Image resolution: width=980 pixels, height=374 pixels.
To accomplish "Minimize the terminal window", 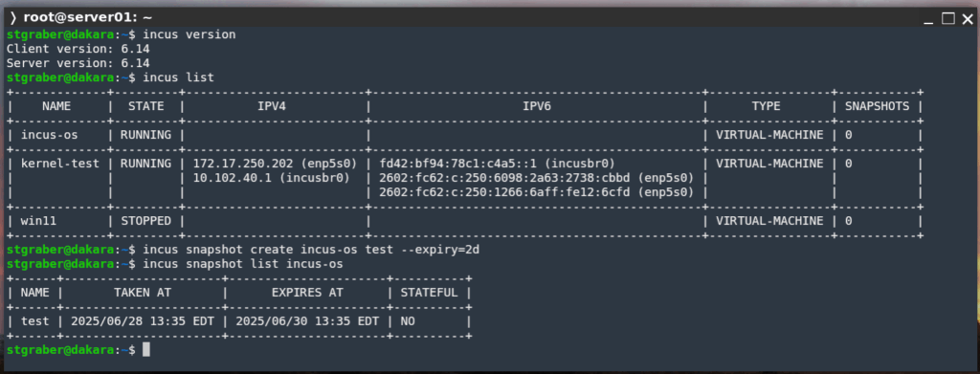I will tap(931, 19).
